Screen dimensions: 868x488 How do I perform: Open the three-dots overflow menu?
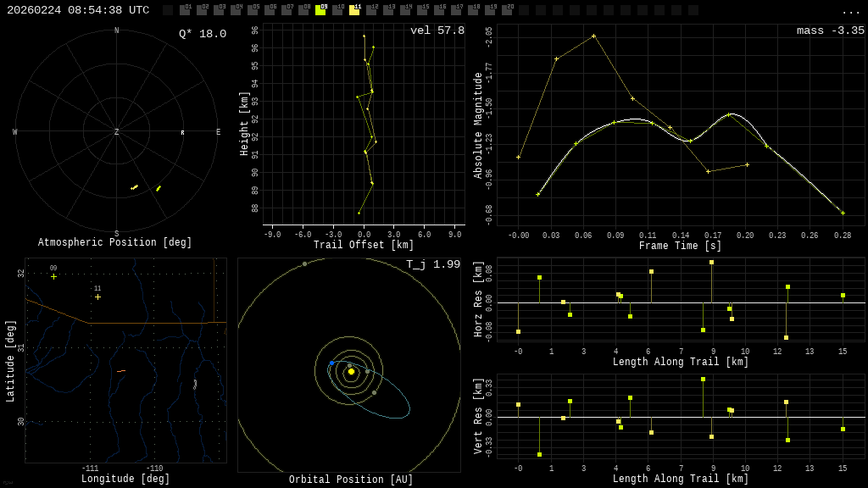click(x=849, y=12)
